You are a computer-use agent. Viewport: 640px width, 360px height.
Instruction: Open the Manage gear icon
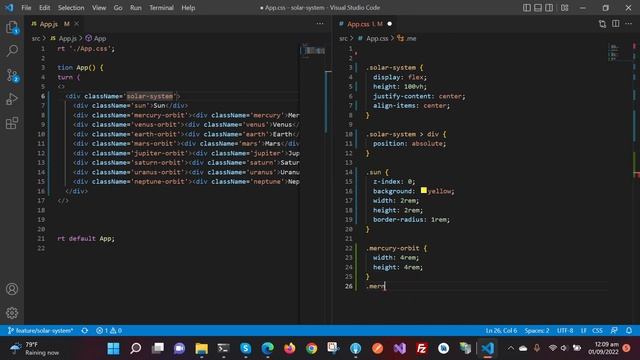coord(12,313)
